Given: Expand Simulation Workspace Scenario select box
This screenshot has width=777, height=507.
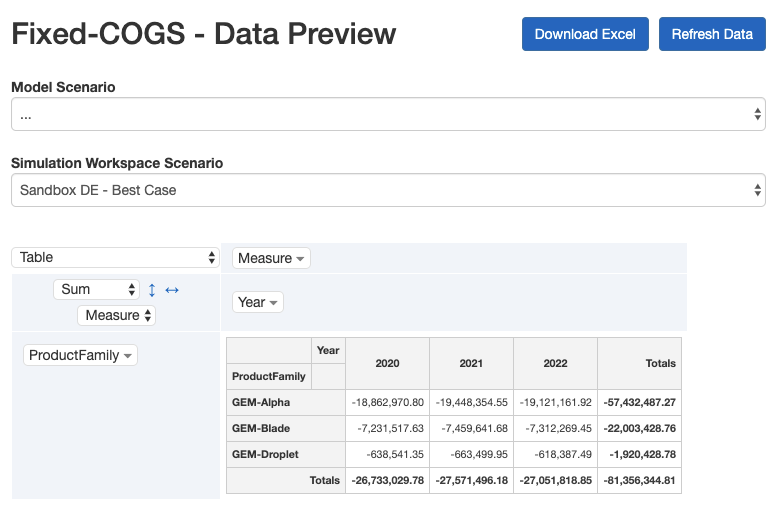Looking at the screenshot, I should (388, 190).
